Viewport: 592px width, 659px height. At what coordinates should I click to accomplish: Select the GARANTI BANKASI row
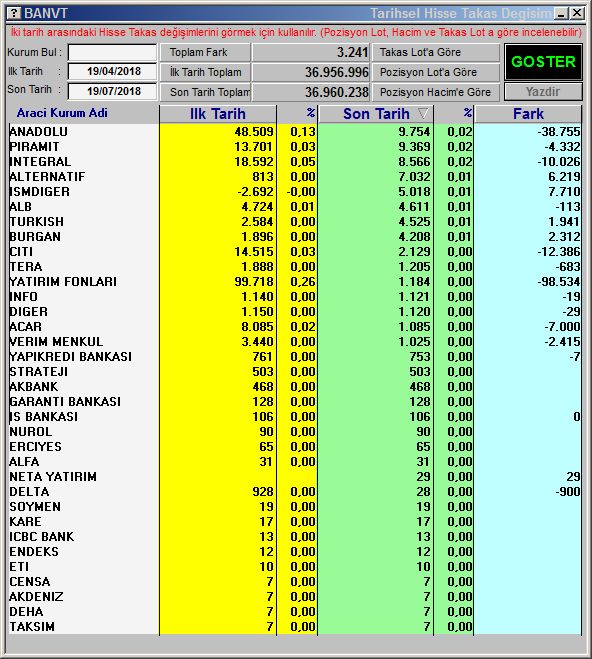295,402
